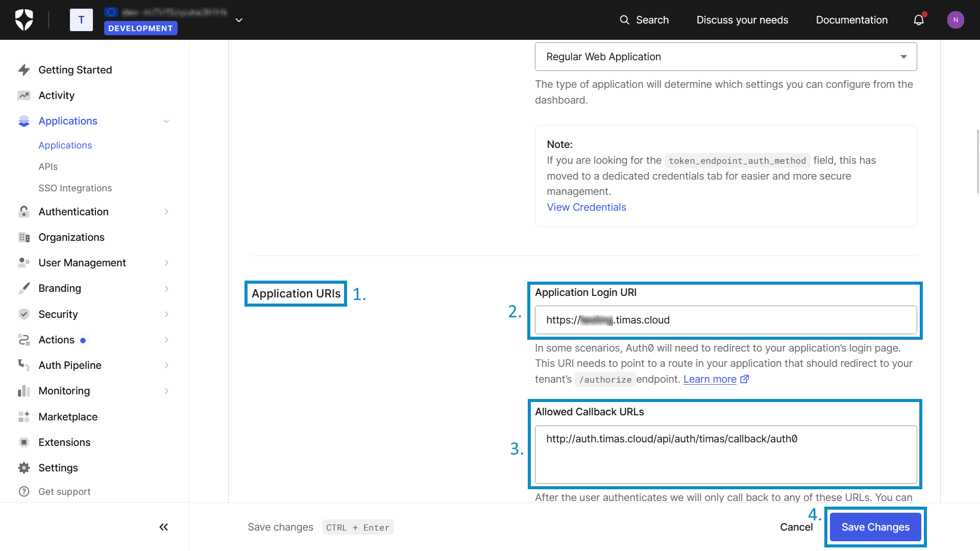Open Discuss your needs link

coord(742,20)
